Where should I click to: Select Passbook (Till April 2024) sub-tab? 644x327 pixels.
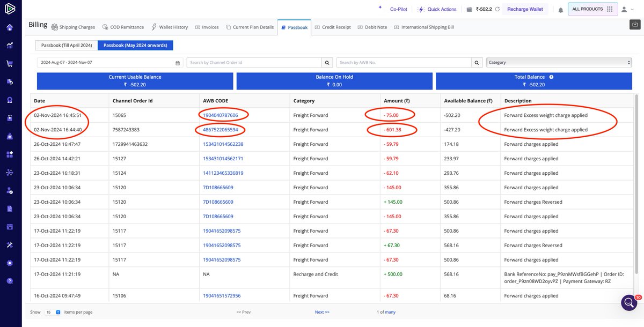tap(67, 46)
